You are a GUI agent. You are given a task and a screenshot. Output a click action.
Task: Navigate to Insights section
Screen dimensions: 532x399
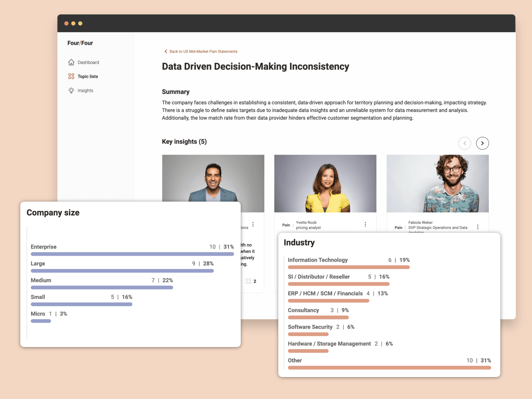click(85, 90)
